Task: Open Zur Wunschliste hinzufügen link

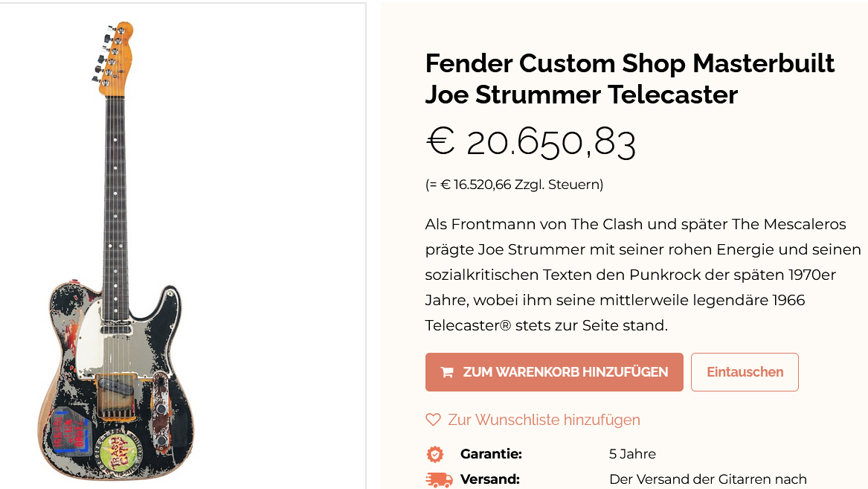Action: click(x=543, y=420)
